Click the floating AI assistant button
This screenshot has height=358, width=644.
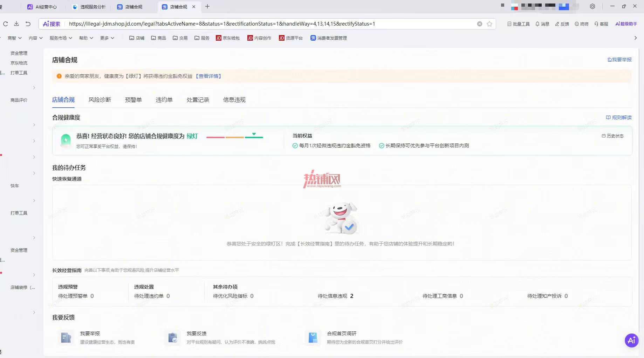pos(631,340)
